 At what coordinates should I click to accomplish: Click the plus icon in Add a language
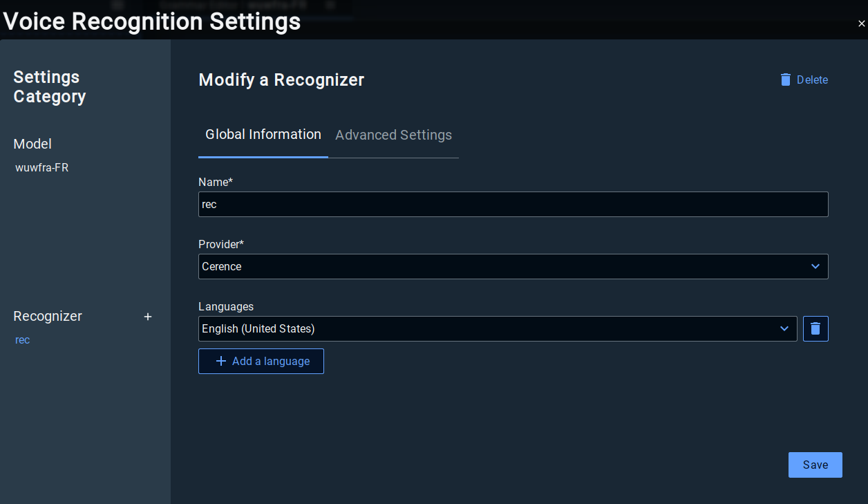[x=221, y=362]
